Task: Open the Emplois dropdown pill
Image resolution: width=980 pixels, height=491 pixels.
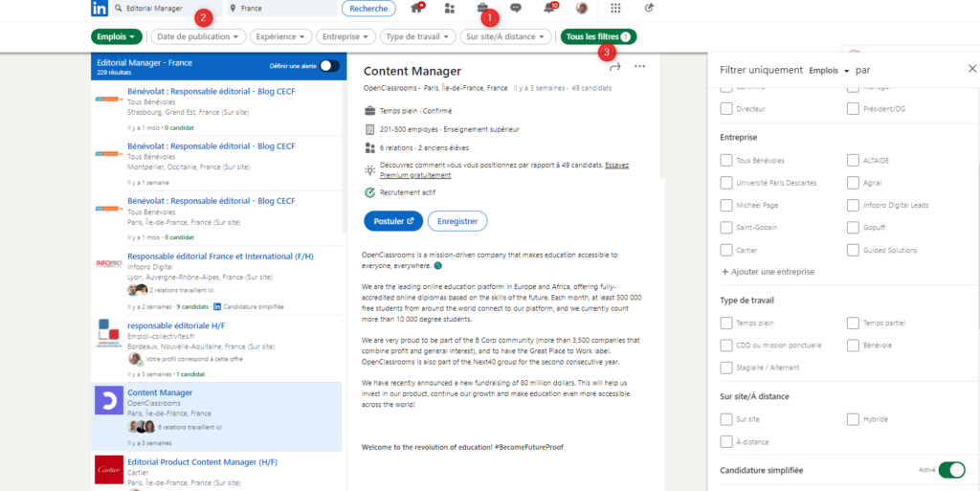Action: [117, 37]
